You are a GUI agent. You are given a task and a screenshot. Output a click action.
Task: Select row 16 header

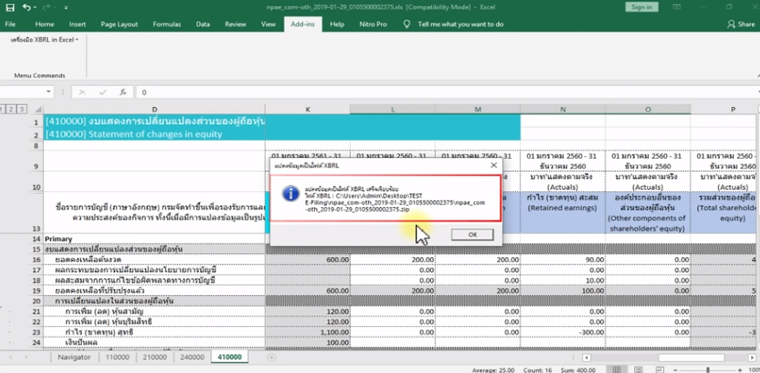point(35,260)
